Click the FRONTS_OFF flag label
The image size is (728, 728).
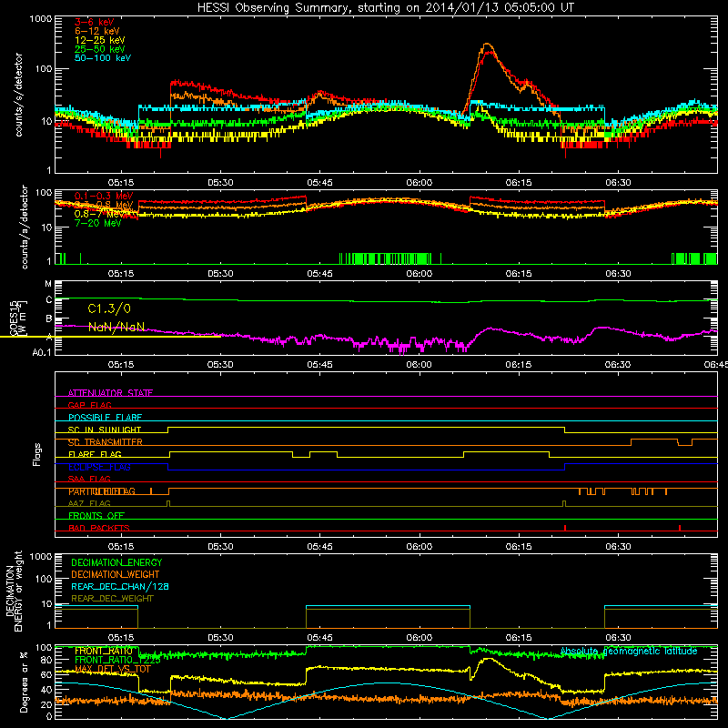click(x=96, y=516)
